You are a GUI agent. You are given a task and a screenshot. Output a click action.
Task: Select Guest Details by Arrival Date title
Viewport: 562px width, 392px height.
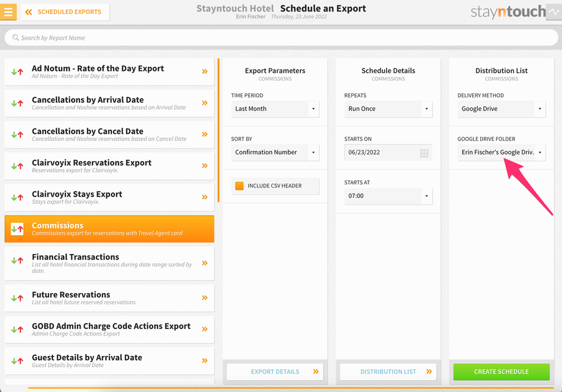point(87,357)
